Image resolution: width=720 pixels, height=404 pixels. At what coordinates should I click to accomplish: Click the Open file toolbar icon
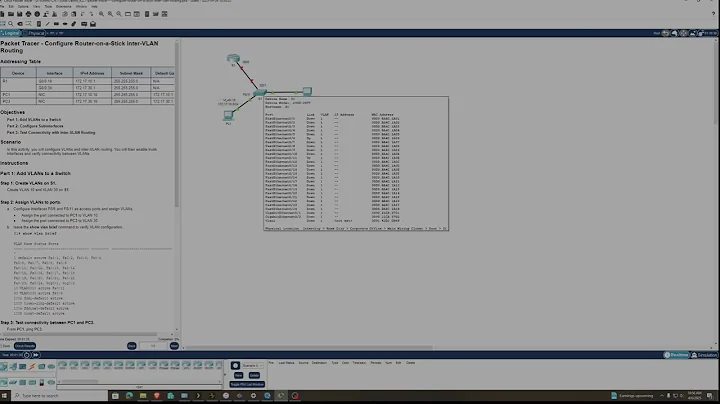coord(11,14)
